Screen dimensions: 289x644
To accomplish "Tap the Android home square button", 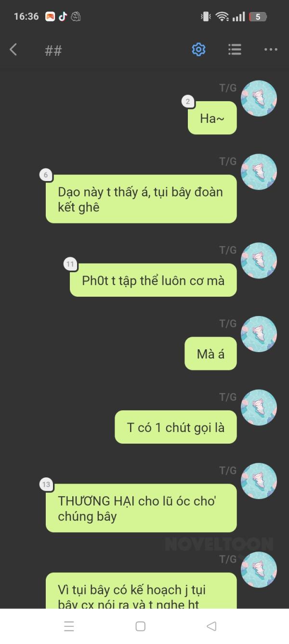I will point(141,626).
